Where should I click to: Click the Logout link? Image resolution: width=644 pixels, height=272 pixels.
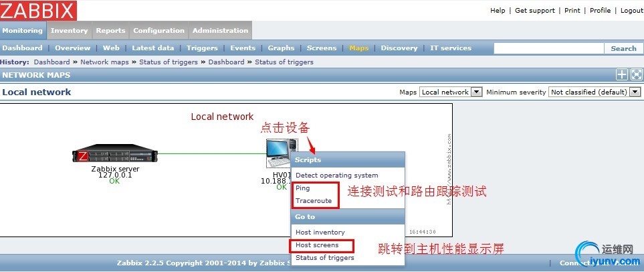pos(632,11)
